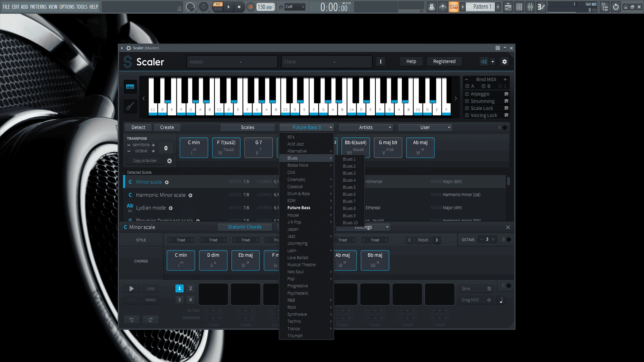Toggle the Scaler sound speaker icon
Image resolution: width=644 pixels, height=362 pixels.
coord(484,61)
